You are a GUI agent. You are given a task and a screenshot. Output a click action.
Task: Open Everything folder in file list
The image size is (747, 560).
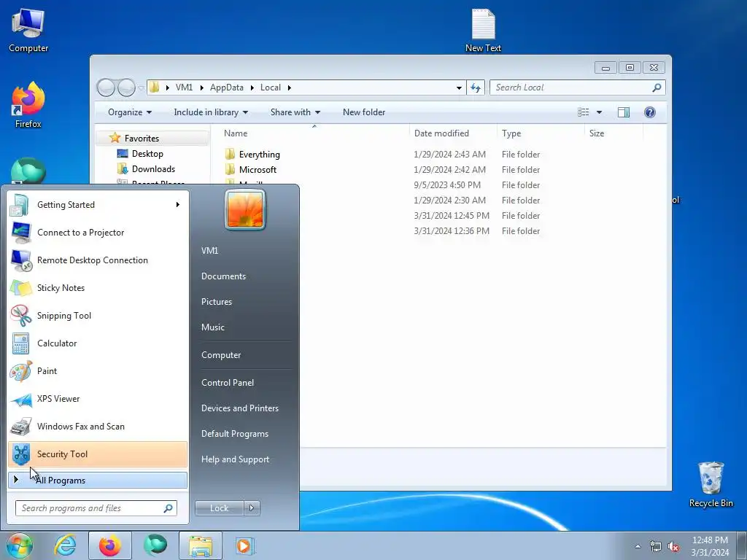(x=259, y=155)
